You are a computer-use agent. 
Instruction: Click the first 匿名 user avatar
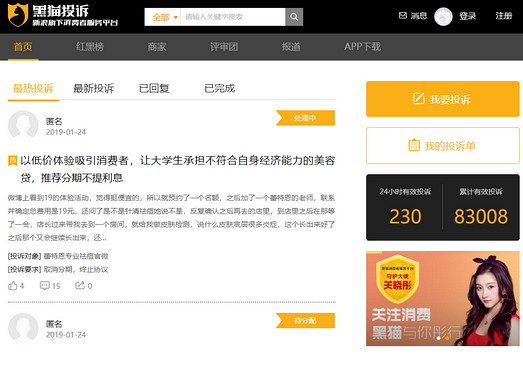tap(23, 125)
